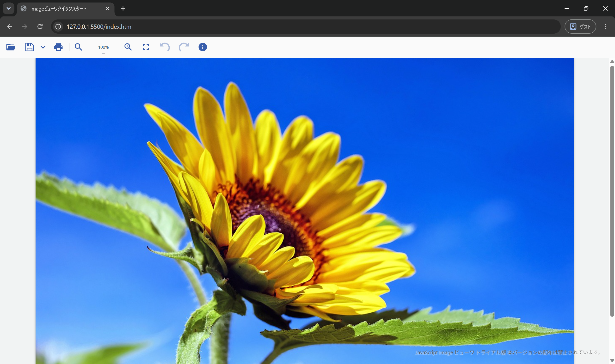Click the scrollbar down arrow
615x364 pixels.
click(x=612, y=360)
